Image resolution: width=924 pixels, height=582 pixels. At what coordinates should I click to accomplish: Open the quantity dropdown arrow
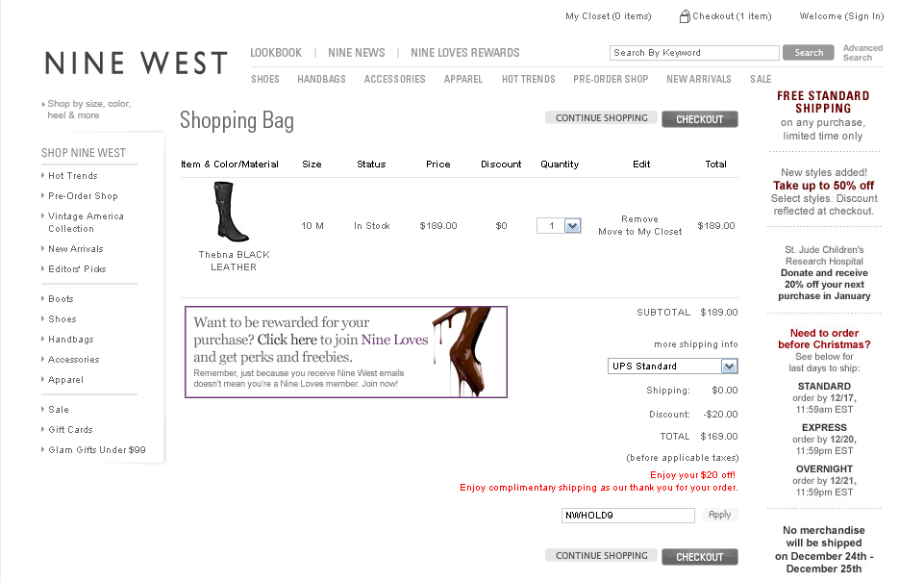pos(572,226)
